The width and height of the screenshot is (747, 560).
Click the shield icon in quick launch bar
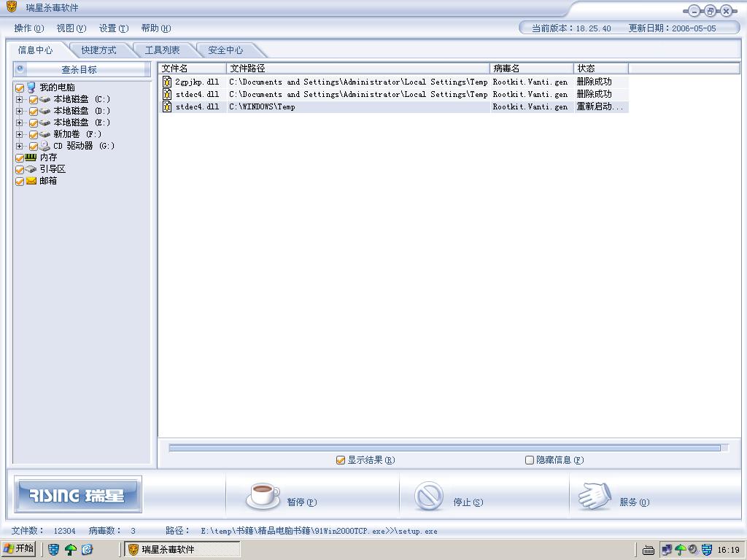coord(54,550)
